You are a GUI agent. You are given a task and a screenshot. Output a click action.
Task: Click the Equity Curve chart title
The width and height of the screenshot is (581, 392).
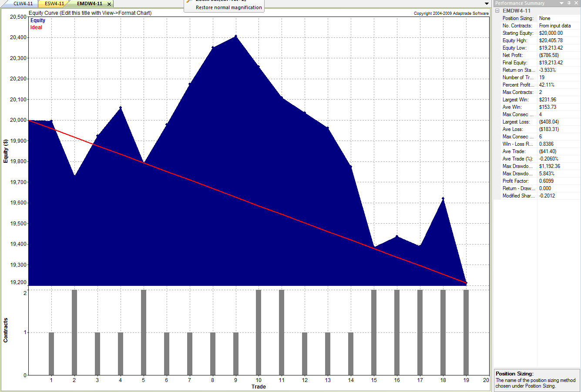(90, 13)
